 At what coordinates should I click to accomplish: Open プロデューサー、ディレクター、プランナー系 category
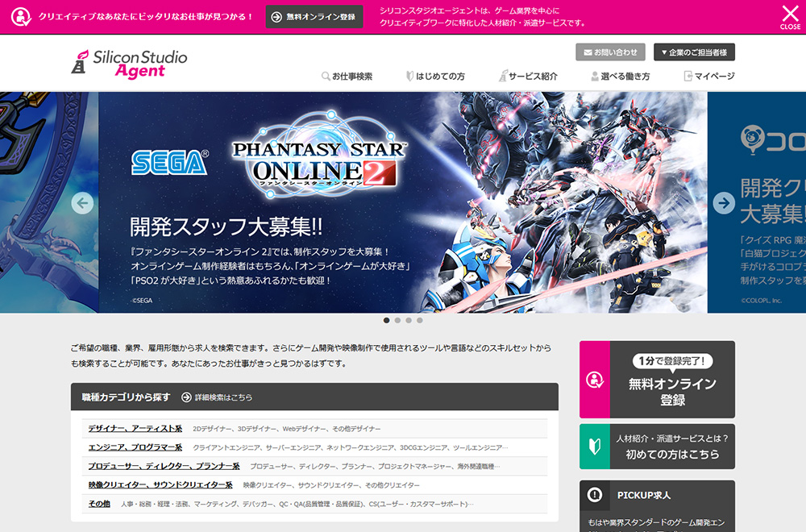[164, 466]
